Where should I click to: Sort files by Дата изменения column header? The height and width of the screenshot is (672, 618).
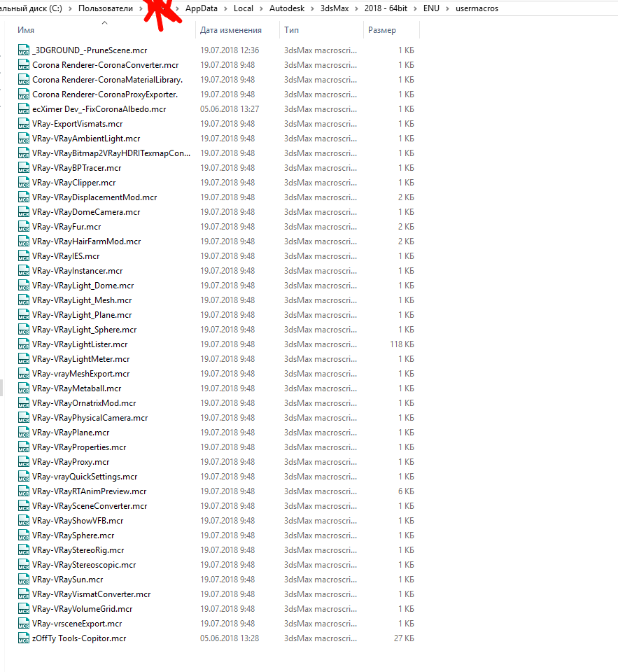coord(230,30)
